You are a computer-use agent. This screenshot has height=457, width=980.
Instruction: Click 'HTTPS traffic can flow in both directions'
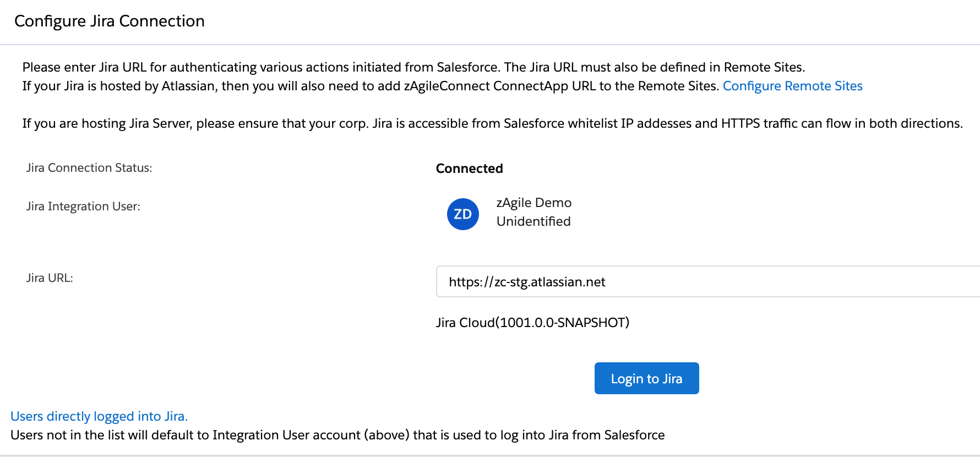(x=841, y=123)
